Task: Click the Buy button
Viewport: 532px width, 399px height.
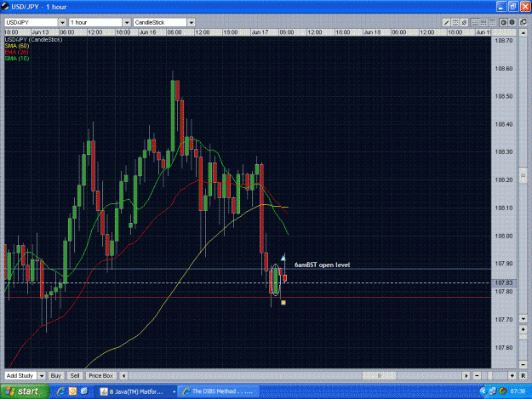Action: 56,376
